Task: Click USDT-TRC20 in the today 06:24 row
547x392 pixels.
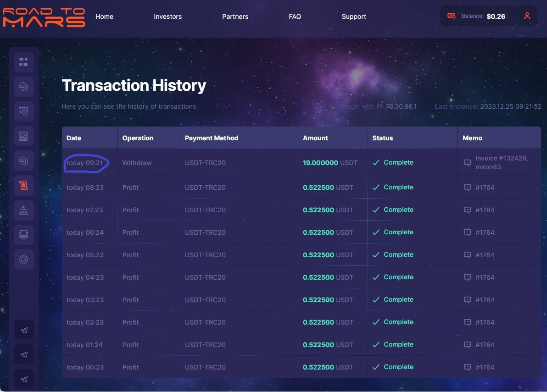Action: point(205,232)
